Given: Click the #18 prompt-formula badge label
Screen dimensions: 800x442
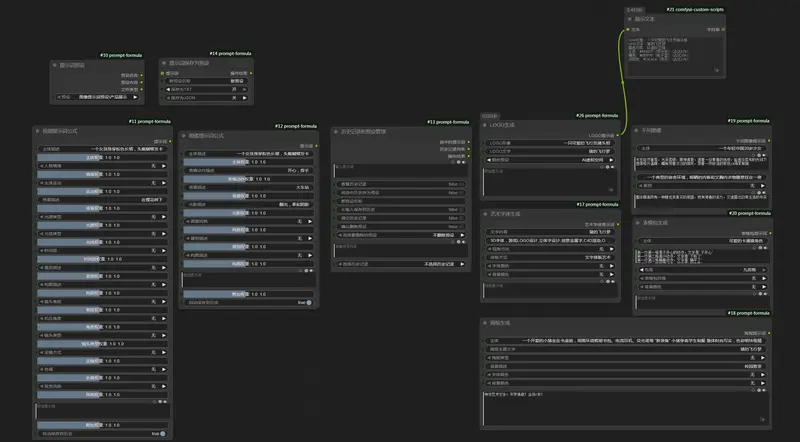Looking at the screenshot, I should [748, 313].
